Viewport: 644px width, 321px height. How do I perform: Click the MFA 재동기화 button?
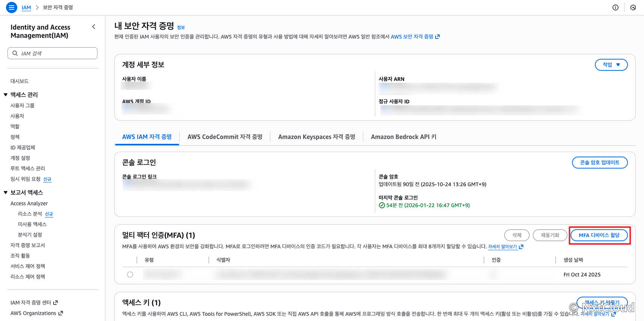coord(550,235)
